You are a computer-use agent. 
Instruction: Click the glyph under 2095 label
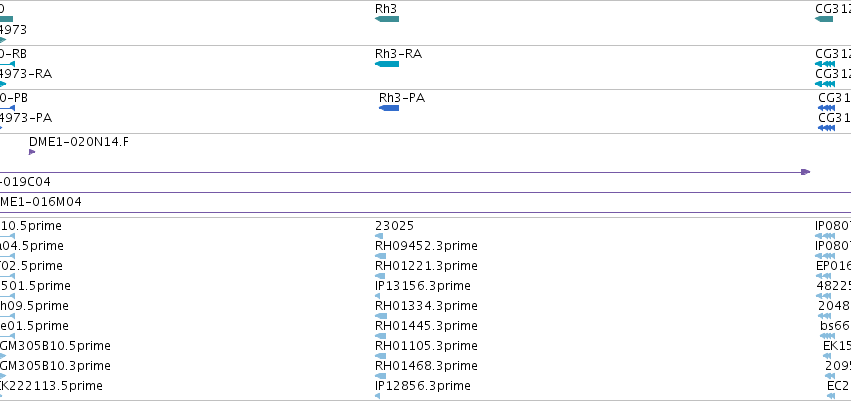pos(830,377)
